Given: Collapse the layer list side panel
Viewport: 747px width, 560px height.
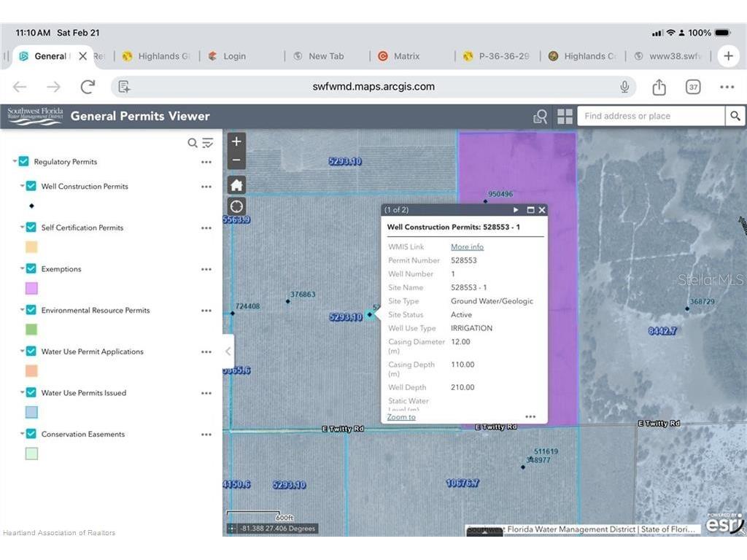Looking at the screenshot, I should [x=228, y=351].
